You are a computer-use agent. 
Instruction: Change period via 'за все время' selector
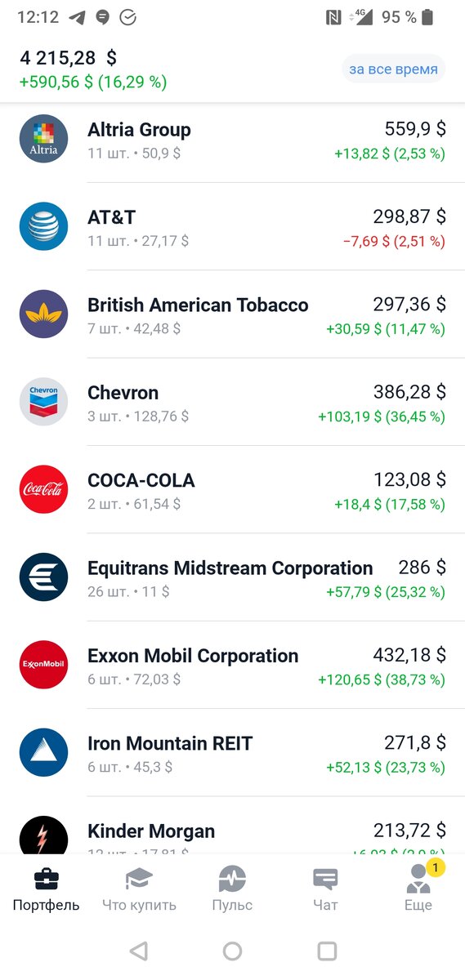[x=393, y=69]
